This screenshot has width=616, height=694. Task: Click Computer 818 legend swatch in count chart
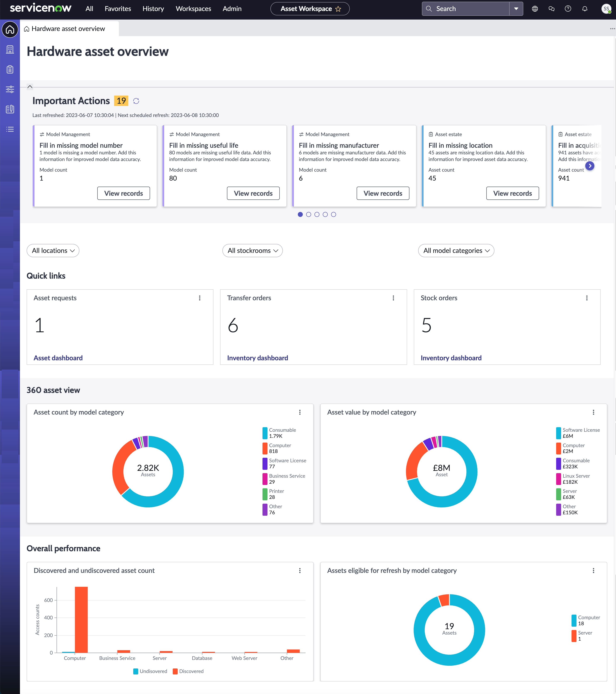[x=265, y=448]
